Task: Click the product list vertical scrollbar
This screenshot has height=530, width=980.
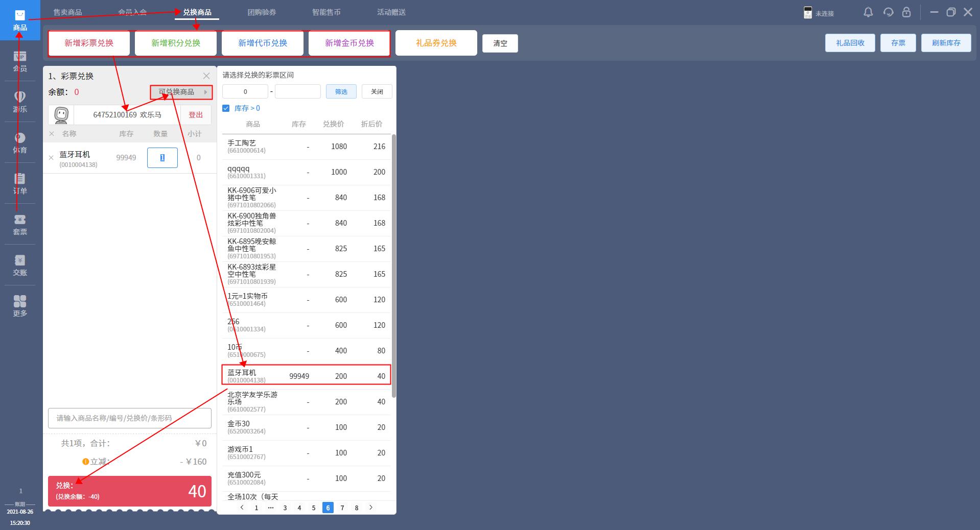Action: (394, 266)
